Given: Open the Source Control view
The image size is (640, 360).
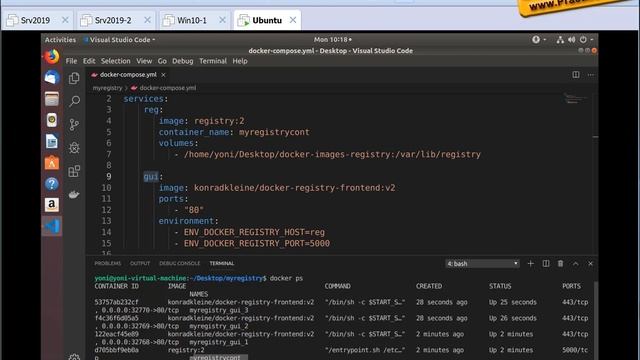Looking at the screenshot, I should point(74,124).
